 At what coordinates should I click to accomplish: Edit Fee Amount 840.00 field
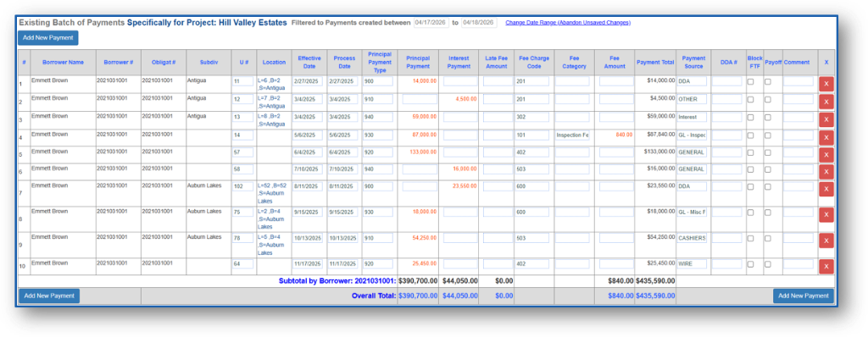616,135
